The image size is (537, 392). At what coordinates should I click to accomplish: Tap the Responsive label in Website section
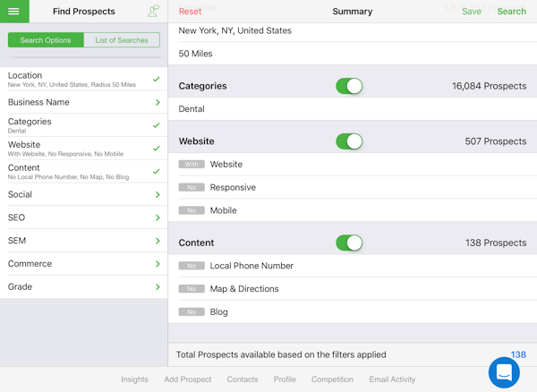(x=233, y=187)
